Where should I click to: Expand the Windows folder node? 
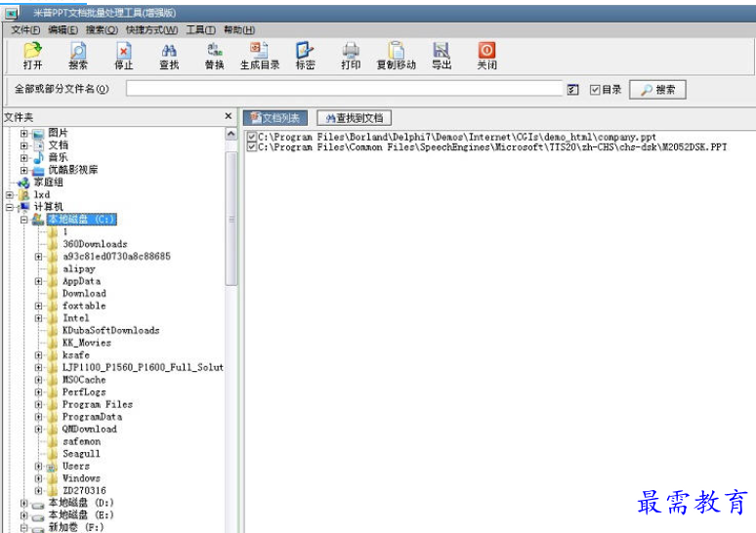[x=38, y=478]
